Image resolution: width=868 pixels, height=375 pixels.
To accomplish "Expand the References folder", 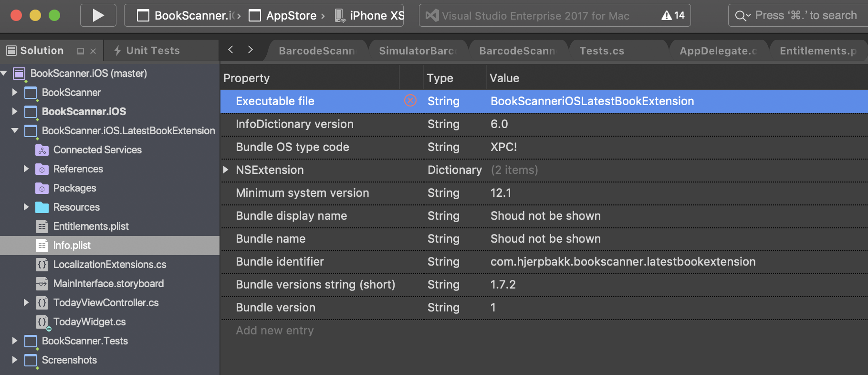I will (26, 169).
